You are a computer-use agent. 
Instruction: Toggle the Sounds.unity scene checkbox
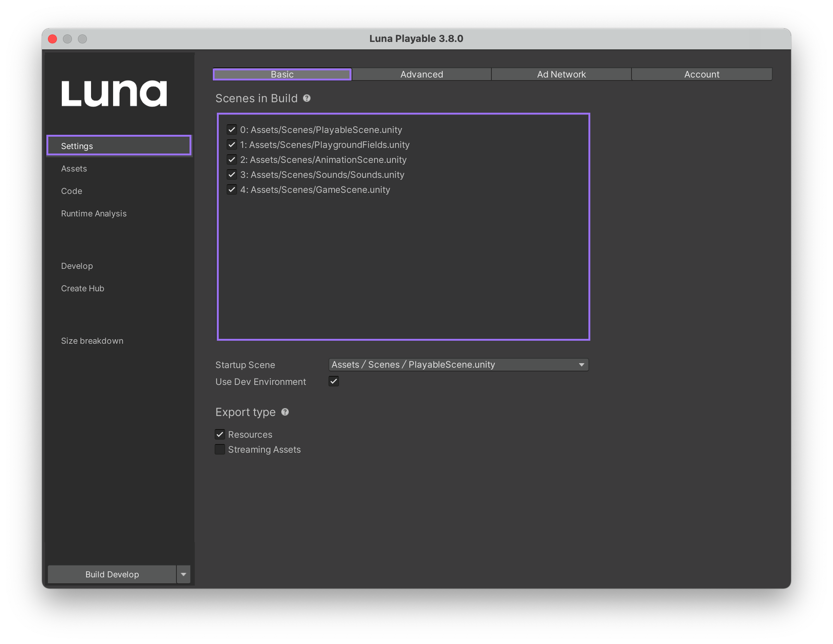[x=231, y=174]
